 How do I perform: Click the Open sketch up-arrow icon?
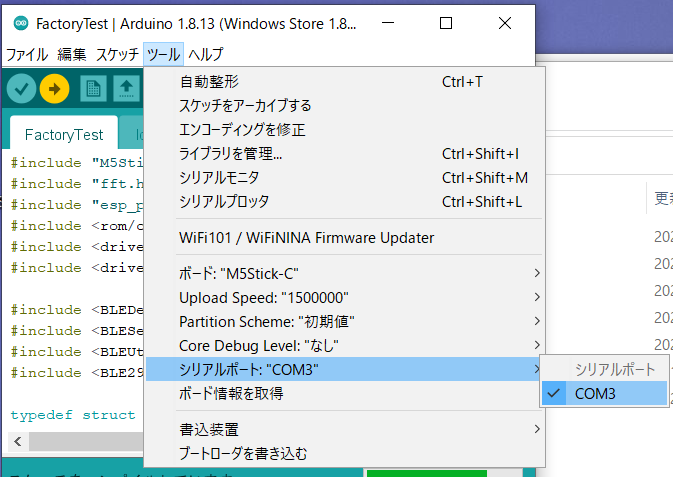tap(126, 89)
